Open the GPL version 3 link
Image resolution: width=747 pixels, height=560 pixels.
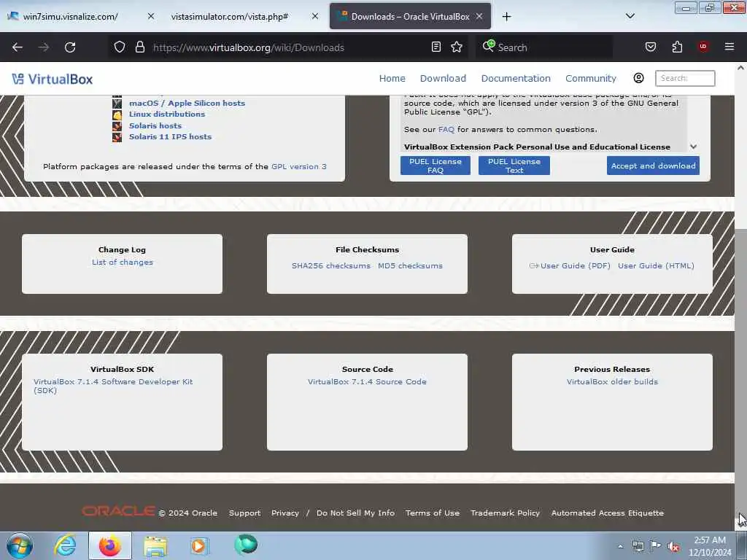[x=298, y=167]
